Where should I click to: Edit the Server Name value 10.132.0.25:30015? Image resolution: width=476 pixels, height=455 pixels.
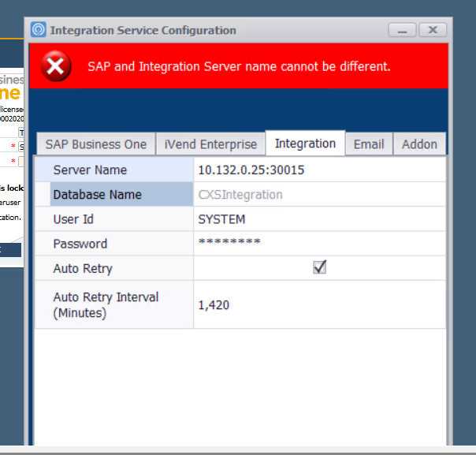click(x=319, y=170)
